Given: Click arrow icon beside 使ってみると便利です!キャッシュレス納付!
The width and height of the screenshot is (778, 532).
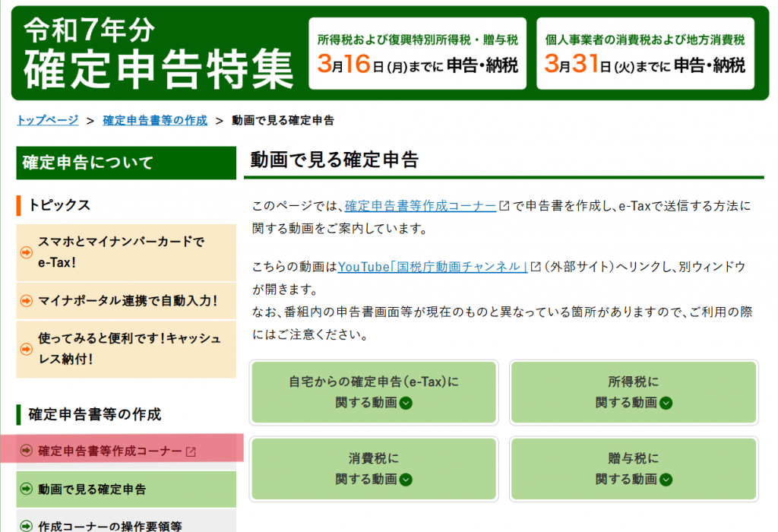Looking at the screenshot, I should (x=27, y=349).
